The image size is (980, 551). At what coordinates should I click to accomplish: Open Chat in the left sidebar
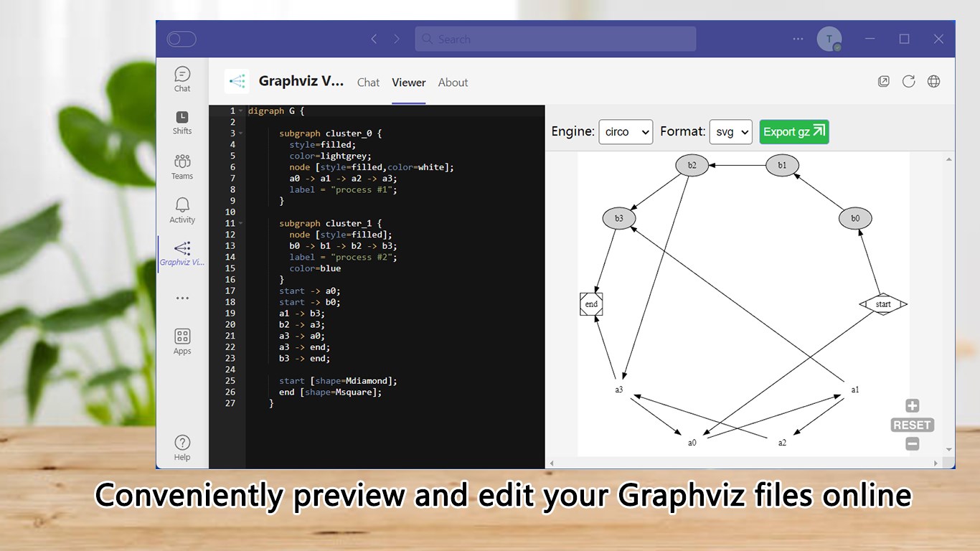182,79
